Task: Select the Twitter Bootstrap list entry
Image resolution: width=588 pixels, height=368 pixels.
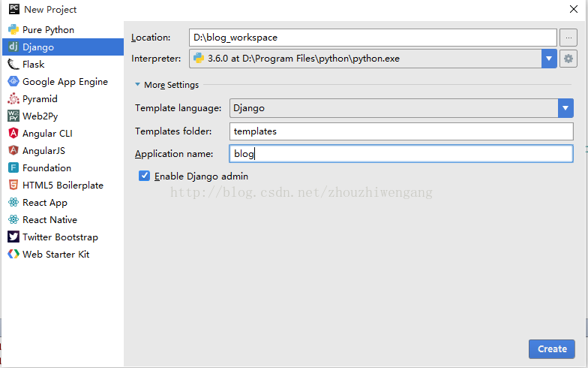Action: point(63,237)
